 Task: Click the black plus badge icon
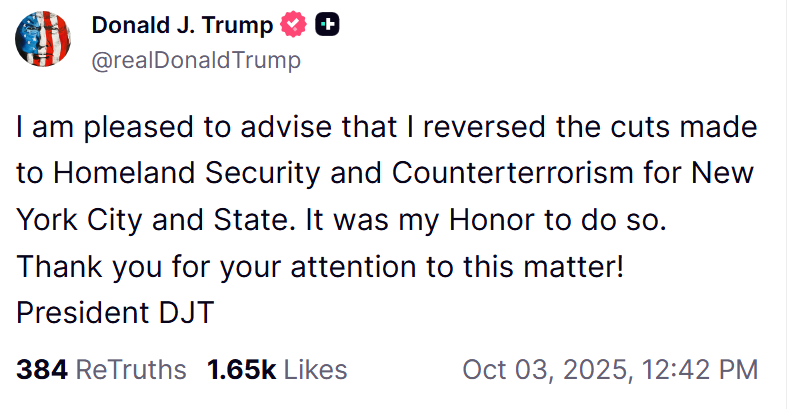326,27
